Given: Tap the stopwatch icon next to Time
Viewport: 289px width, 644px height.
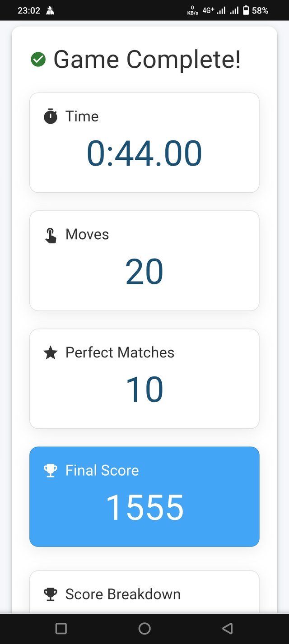Looking at the screenshot, I should tap(51, 116).
